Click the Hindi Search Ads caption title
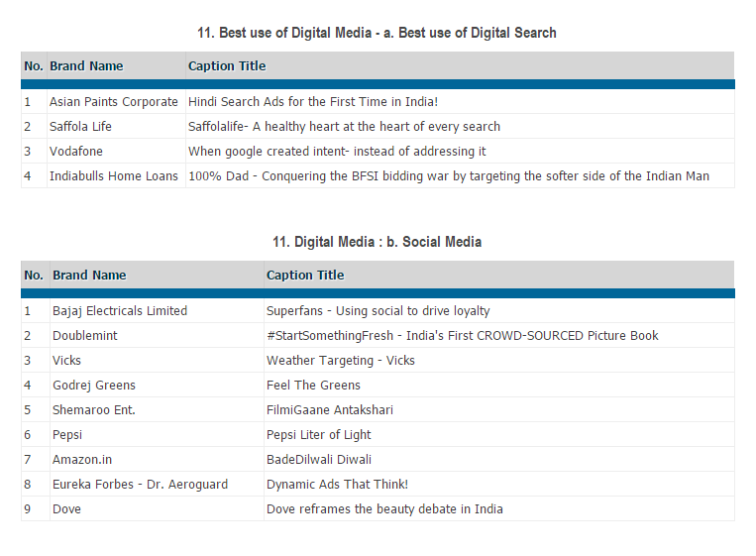This screenshot has width=756, height=556. 313,102
